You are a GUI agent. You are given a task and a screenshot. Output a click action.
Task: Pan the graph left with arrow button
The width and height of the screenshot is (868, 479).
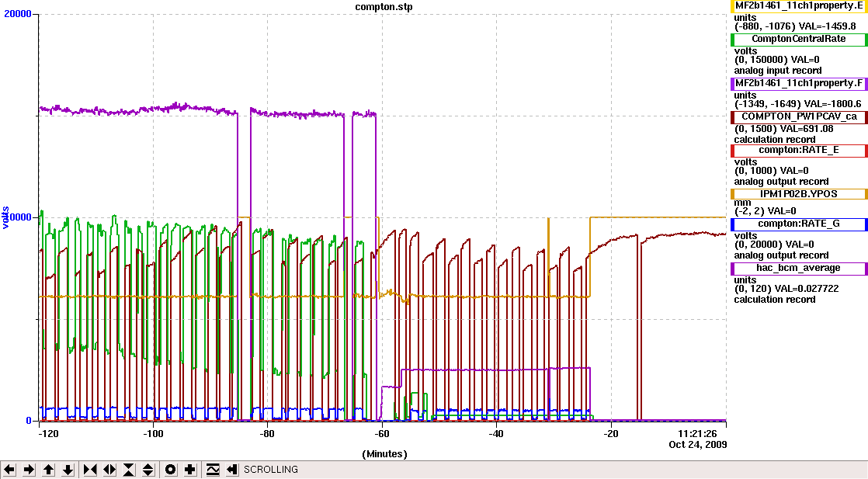tap(9, 470)
